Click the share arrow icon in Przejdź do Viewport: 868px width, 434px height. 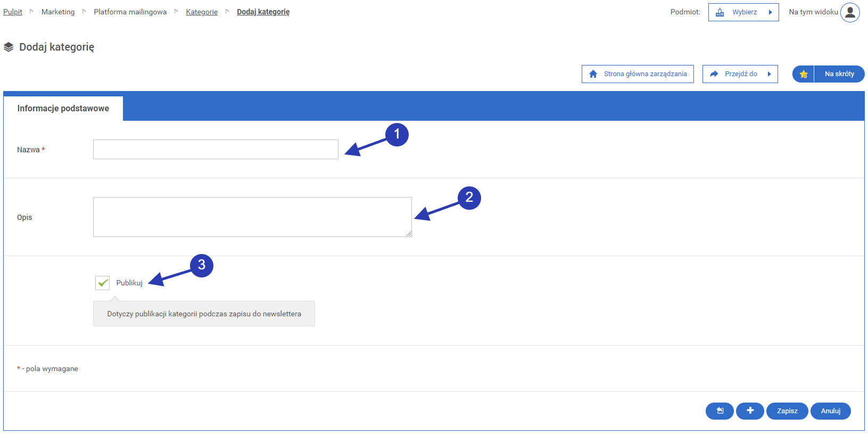[714, 74]
